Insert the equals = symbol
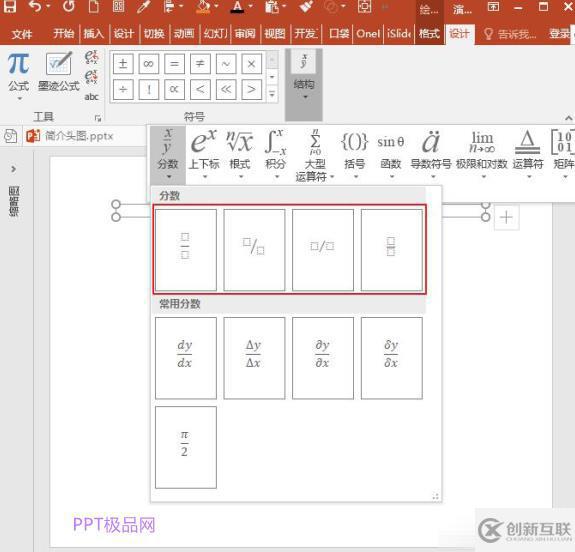The image size is (575, 552). coord(175,64)
